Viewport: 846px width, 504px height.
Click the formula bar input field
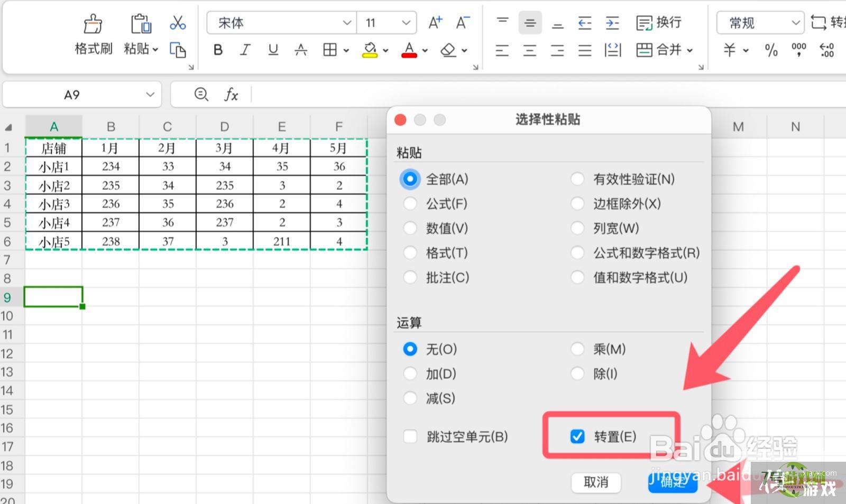coord(548,95)
